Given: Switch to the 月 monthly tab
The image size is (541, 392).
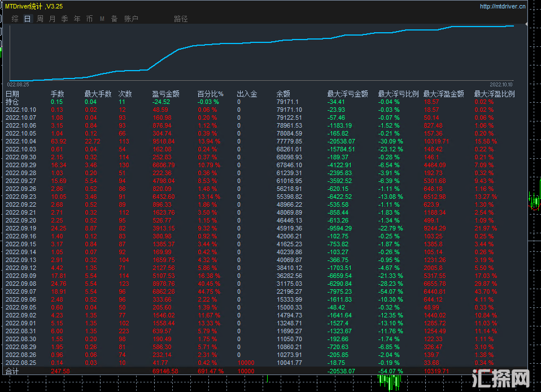Looking at the screenshot, I should point(53,19).
